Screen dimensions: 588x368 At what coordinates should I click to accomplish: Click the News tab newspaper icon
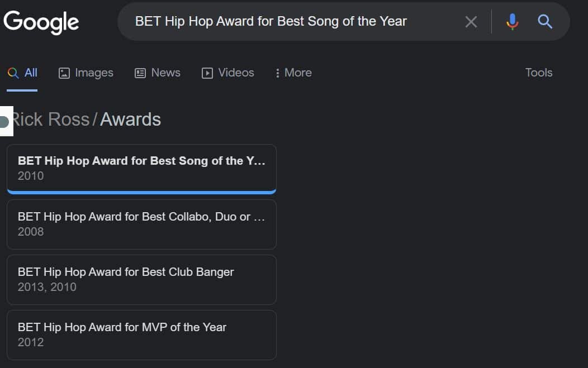click(x=140, y=73)
